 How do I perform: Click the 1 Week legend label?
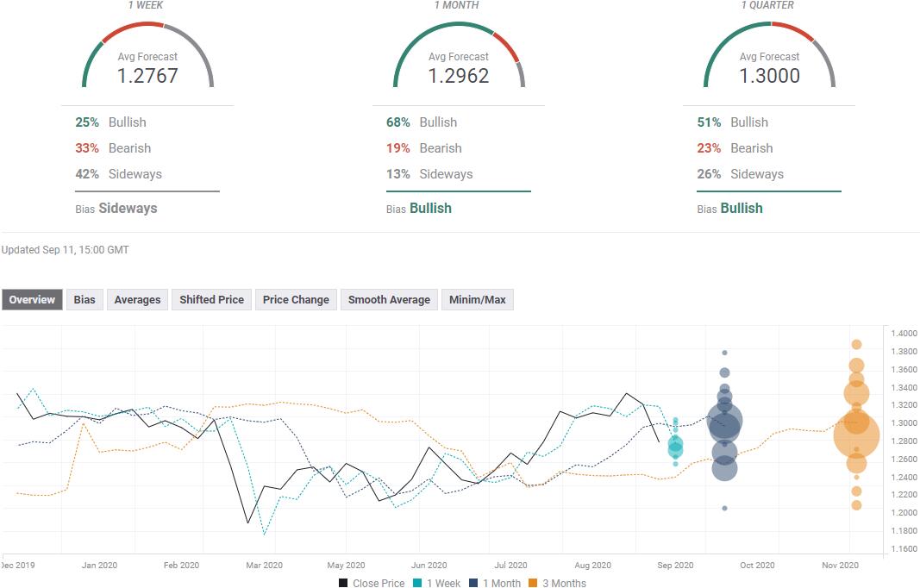coord(443,583)
